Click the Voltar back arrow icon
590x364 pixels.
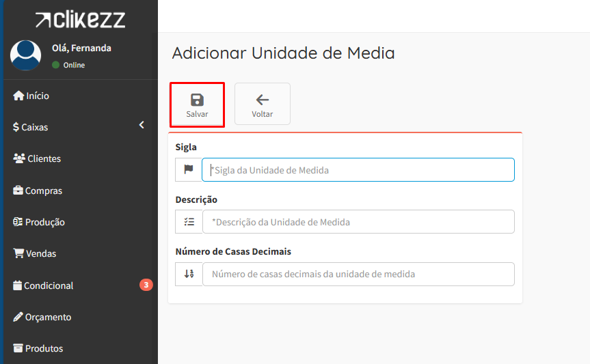262,100
